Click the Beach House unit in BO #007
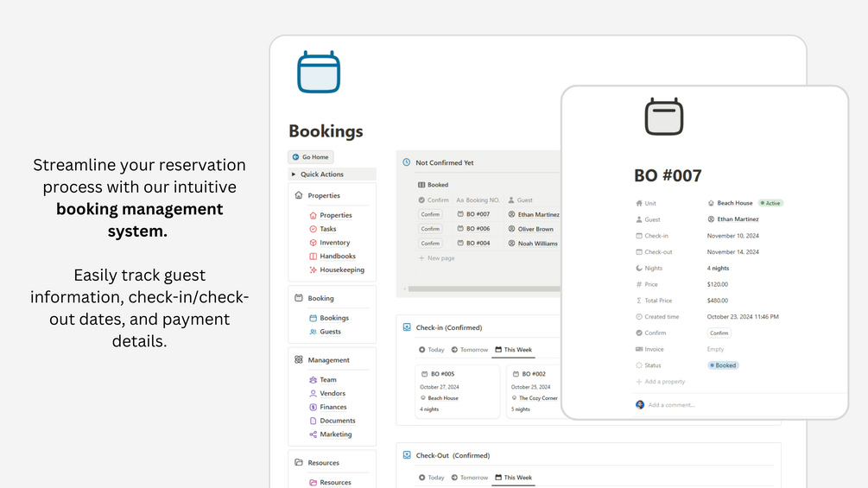The image size is (868, 488). click(730, 203)
